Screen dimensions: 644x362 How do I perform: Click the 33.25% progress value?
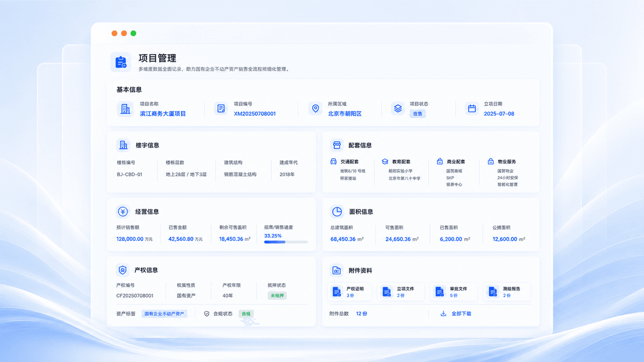pyautogui.click(x=273, y=235)
